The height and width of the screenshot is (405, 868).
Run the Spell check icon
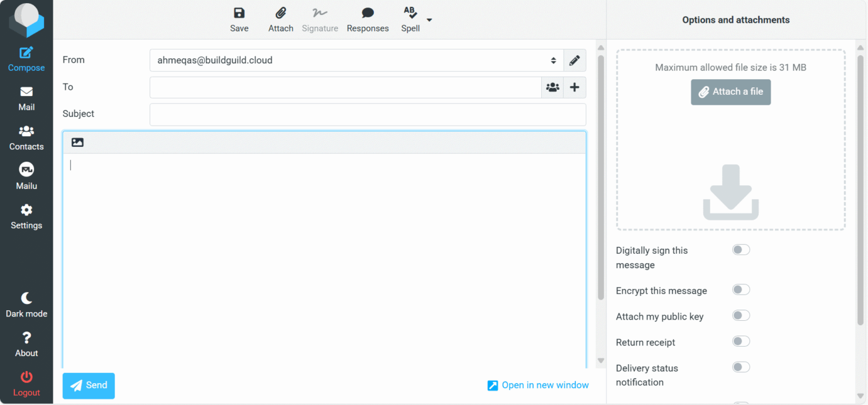[x=410, y=14]
